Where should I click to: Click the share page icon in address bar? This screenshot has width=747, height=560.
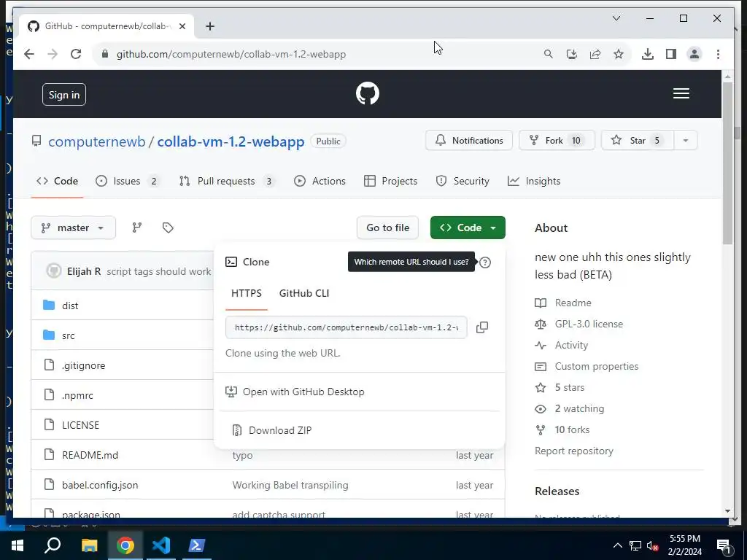[x=595, y=54]
